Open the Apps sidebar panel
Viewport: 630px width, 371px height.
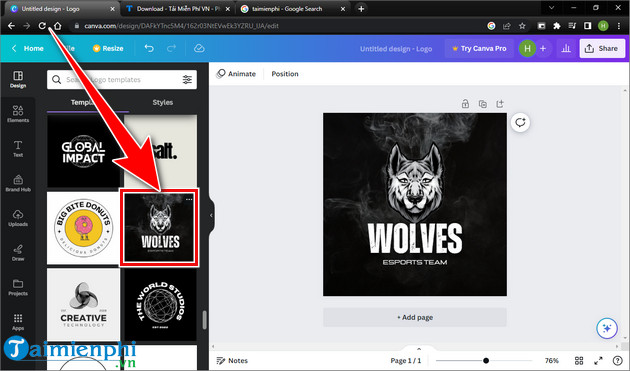(18, 322)
